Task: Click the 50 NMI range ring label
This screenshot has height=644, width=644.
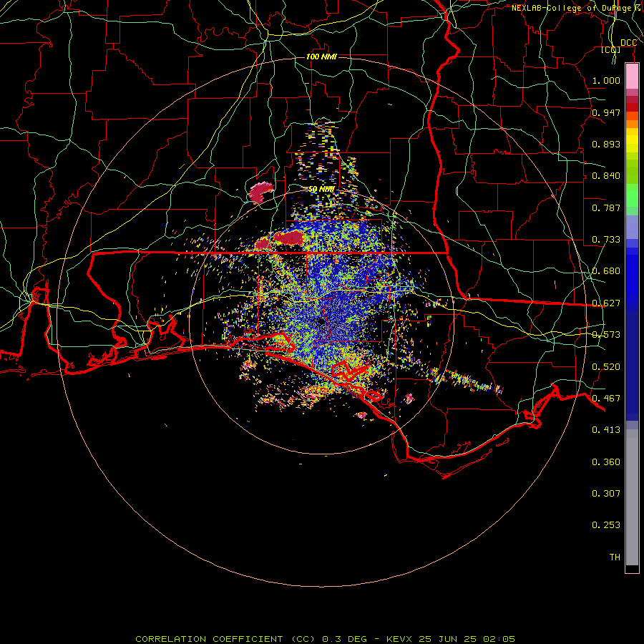Action: [321, 190]
